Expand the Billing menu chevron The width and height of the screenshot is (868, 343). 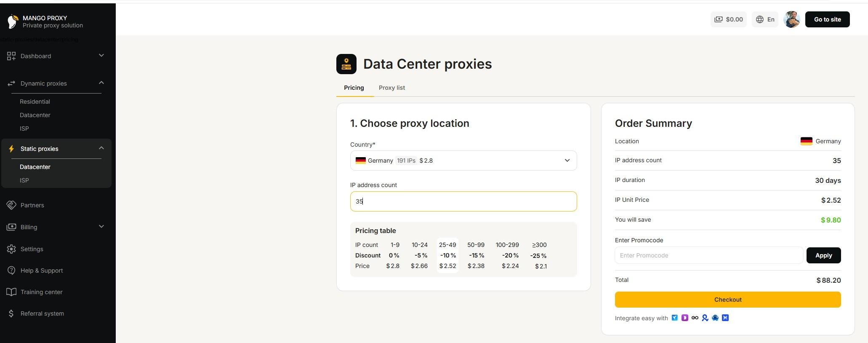tap(101, 227)
